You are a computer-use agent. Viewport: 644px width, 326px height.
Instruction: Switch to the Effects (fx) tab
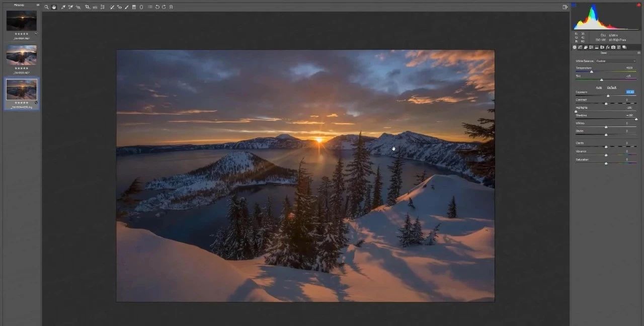click(x=608, y=47)
